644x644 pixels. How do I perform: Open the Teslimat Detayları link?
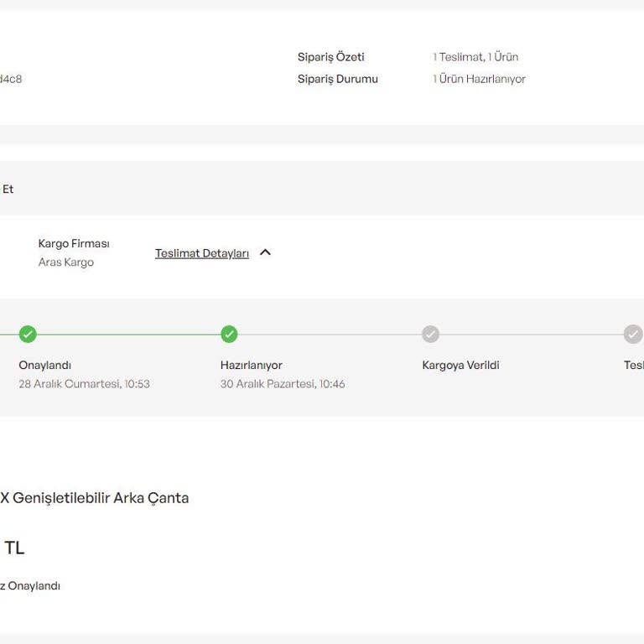pos(201,253)
